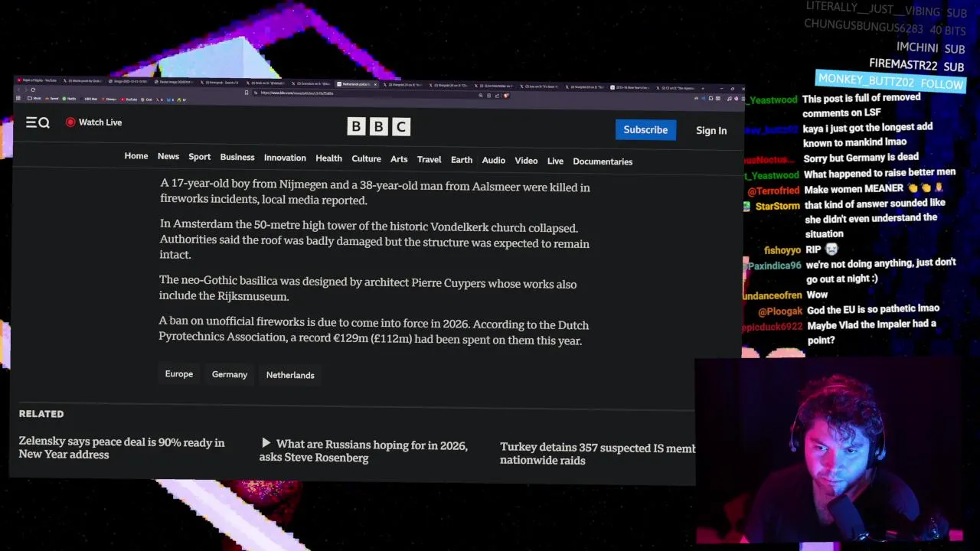Click the @Terrofried username in chat
The width and height of the screenshot is (980, 551).
(x=773, y=191)
